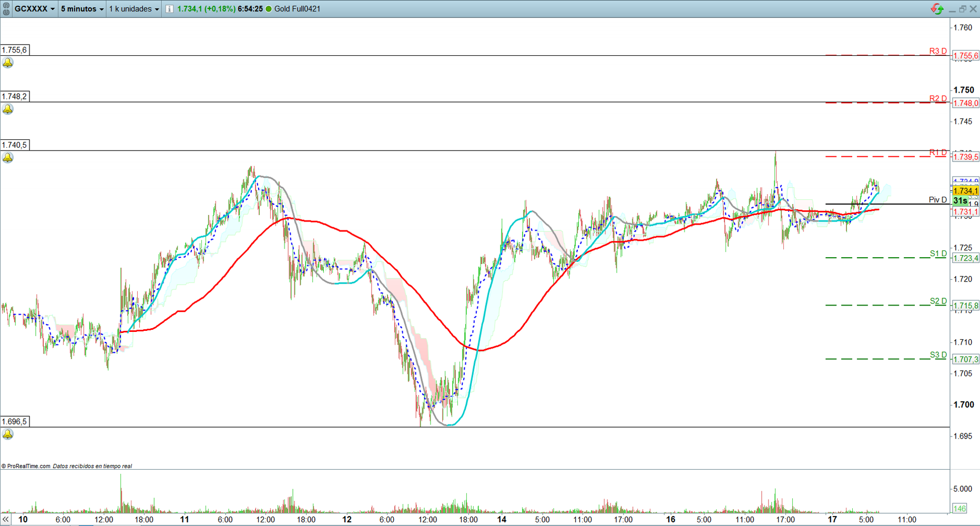Click the green market status indicator dot
This screenshot has width=980, height=526.
pyautogui.click(x=269, y=9)
